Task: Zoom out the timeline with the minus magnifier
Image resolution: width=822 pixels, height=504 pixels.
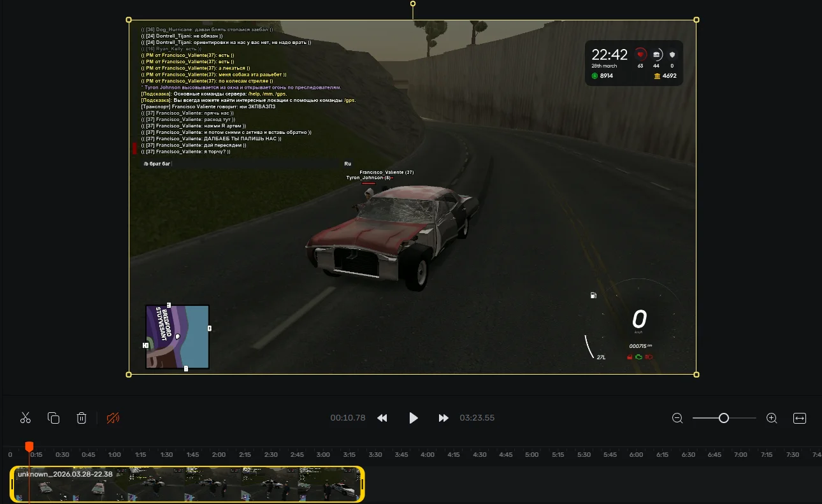Action: tap(677, 418)
